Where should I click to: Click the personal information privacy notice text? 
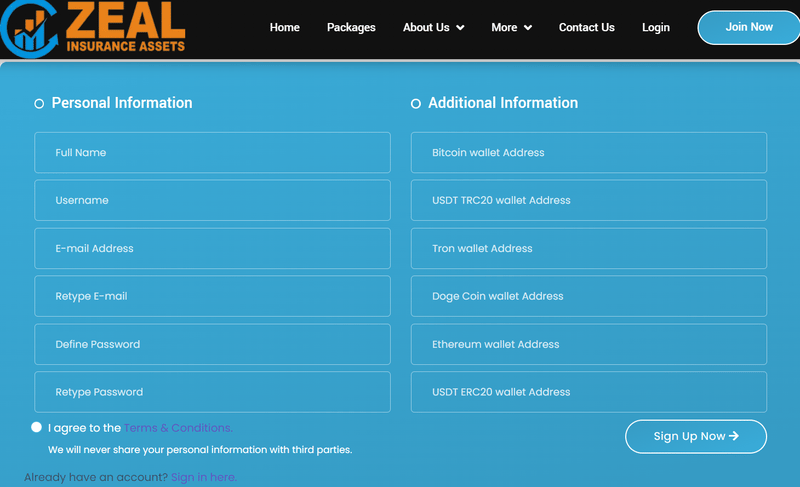pos(200,450)
